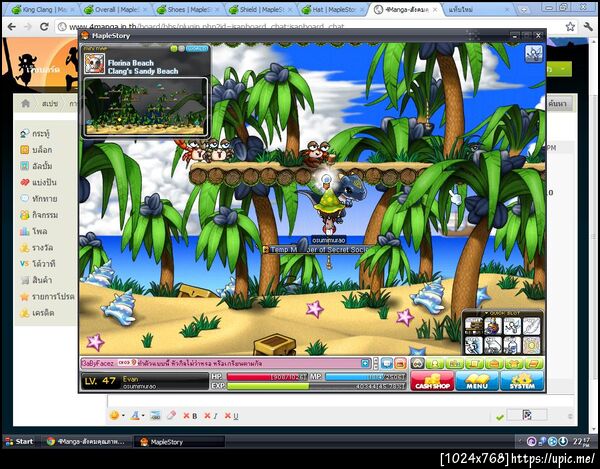Viewport: 600px width, 469px height.
Task: Click the minimap preview area
Action: [146, 106]
